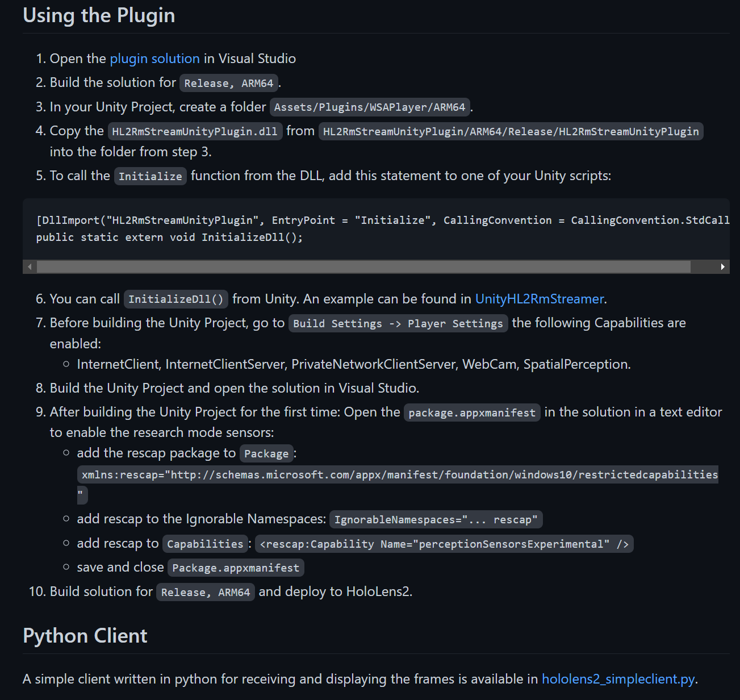Screen dimensions: 740x700
Task: Click 'into the folder from step 3.' text
Action: tap(131, 152)
